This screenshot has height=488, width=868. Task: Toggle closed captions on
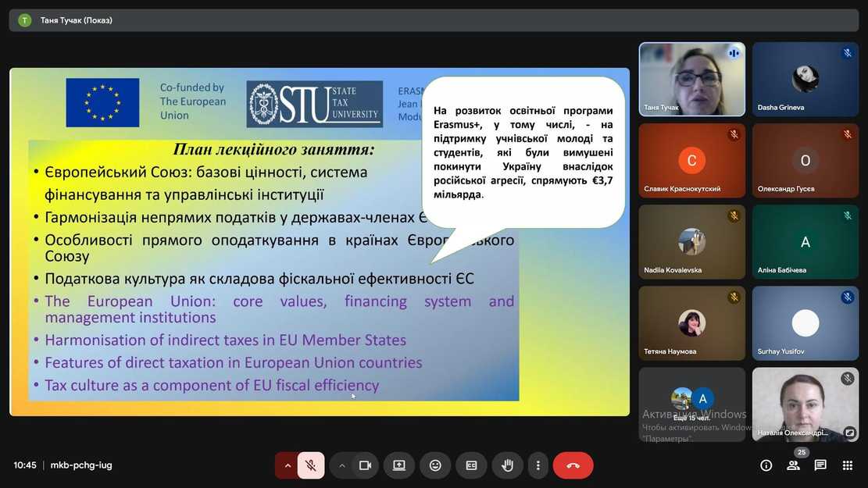point(471,465)
